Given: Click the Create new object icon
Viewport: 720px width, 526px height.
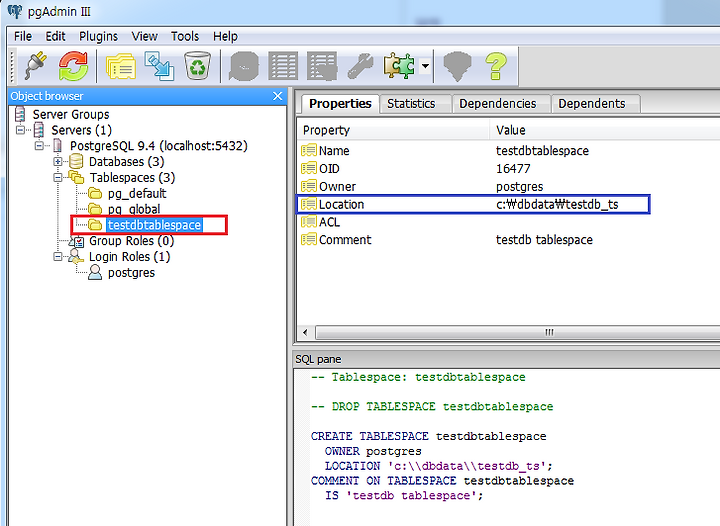Looking at the screenshot, I should pos(159,67).
